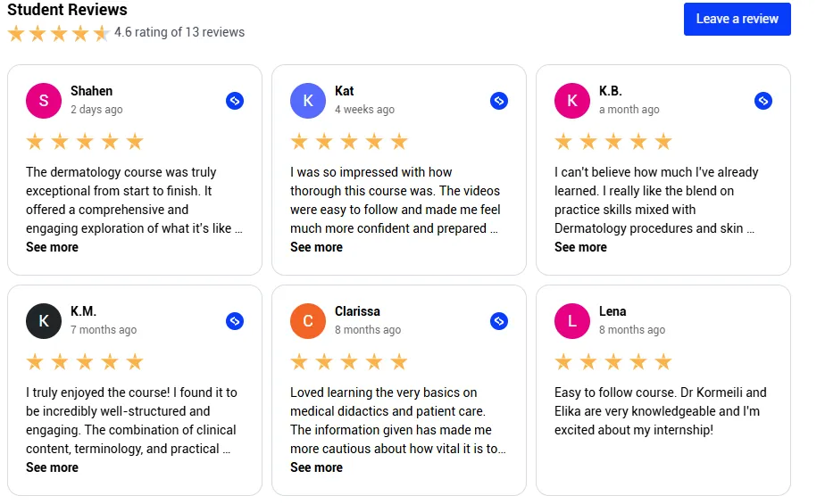The image size is (825, 504).
Task: Expand Clarissa's review with See more
Action: point(316,467)
